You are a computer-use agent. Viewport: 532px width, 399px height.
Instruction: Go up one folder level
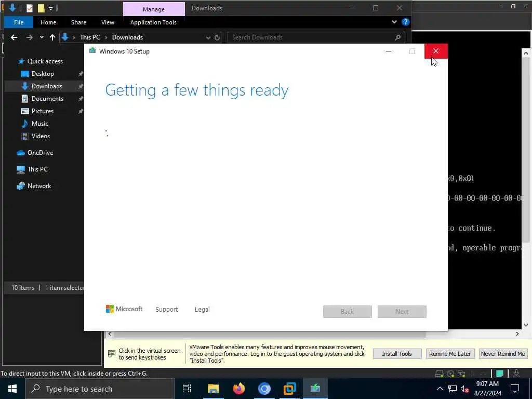pyautogui.click(x=52, y=37)
